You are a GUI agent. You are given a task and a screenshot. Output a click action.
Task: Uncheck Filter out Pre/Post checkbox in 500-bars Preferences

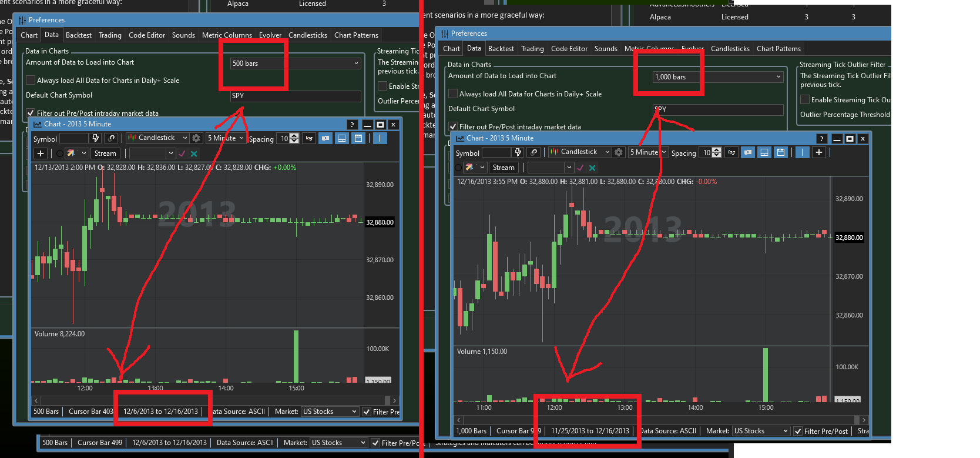pos(31,113)
